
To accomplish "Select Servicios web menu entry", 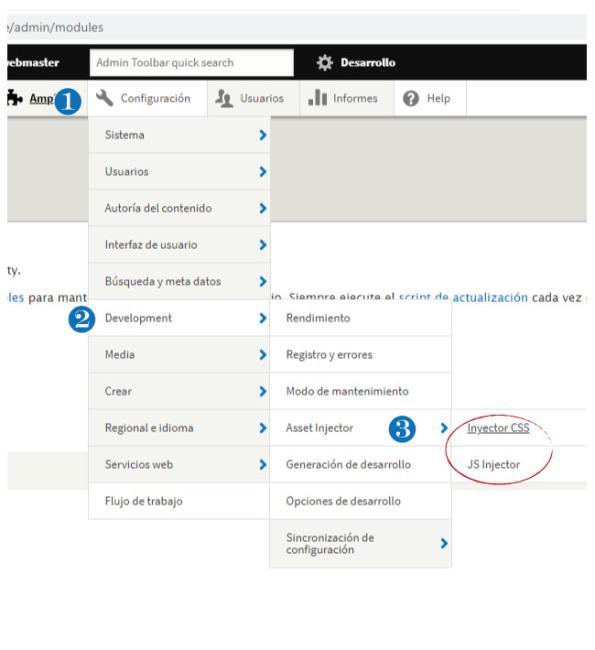I will (x=179, y=465).
